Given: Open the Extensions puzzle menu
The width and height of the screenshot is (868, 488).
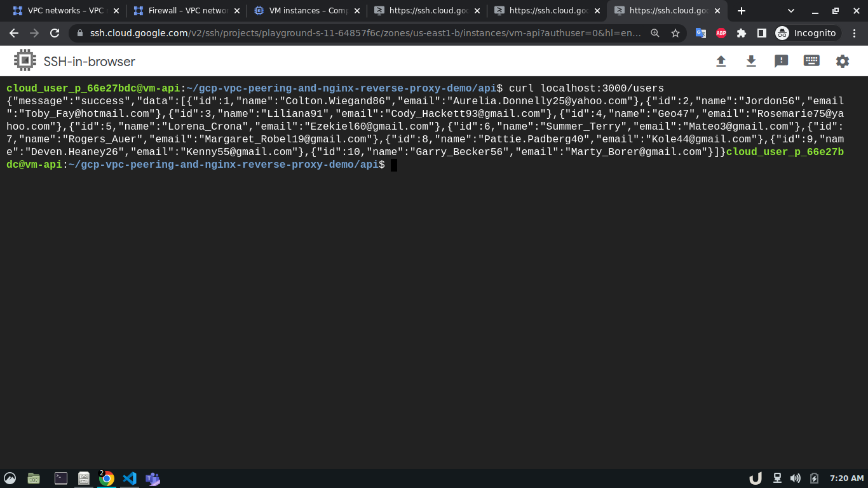Looking at the screenshot, I should coord(742,33).
